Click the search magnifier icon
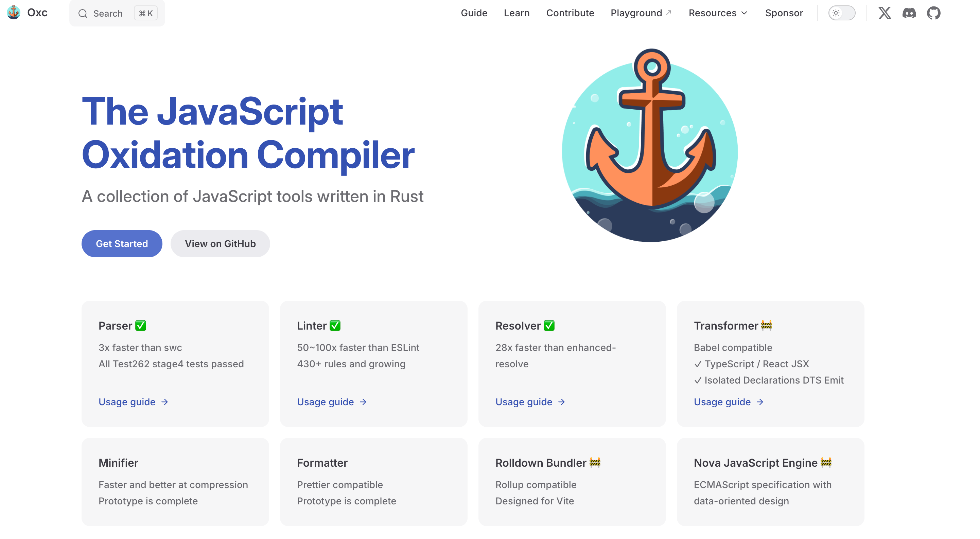Image resolution: width=980 pixels, height=539 pixels. pos(83,14)
